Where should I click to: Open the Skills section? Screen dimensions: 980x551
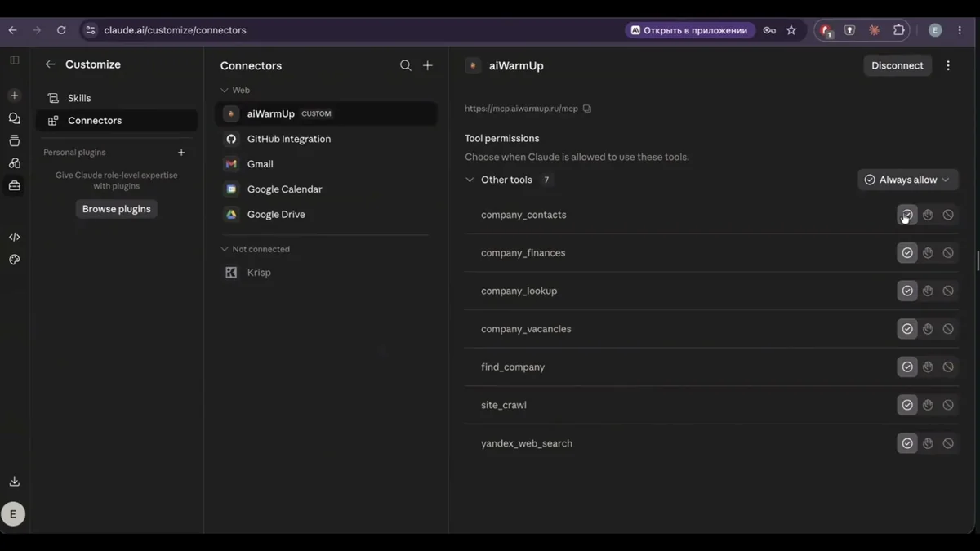click(116, 98)
